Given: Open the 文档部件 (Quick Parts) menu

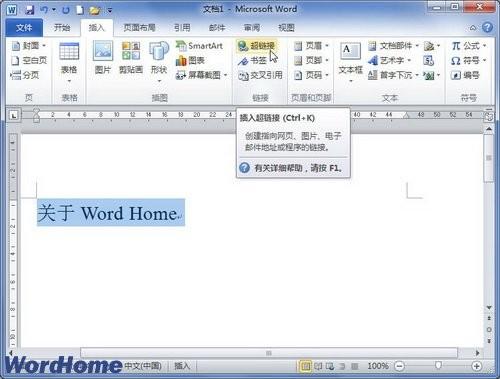Looking at the screenshot, I should pyautogui.click(x=393, y=46).
